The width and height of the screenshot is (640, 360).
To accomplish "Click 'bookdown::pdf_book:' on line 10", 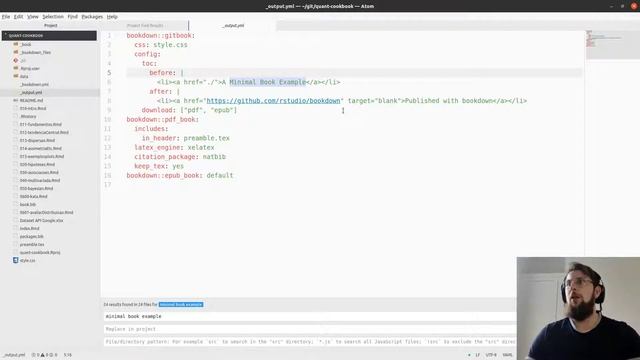I will pos(162,120).
